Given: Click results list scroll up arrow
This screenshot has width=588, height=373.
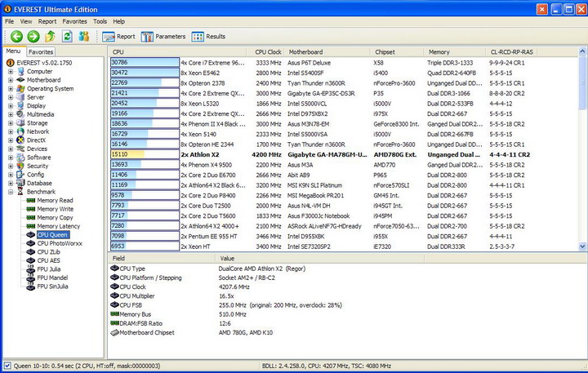Looking at the screenshot, I should click(x=582, y=51).
